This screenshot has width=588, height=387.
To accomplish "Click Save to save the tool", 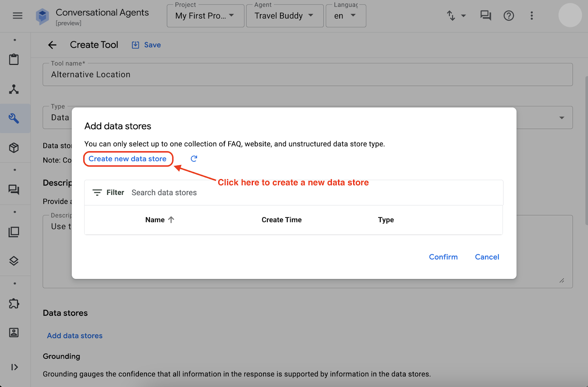I will pos(147,45).
